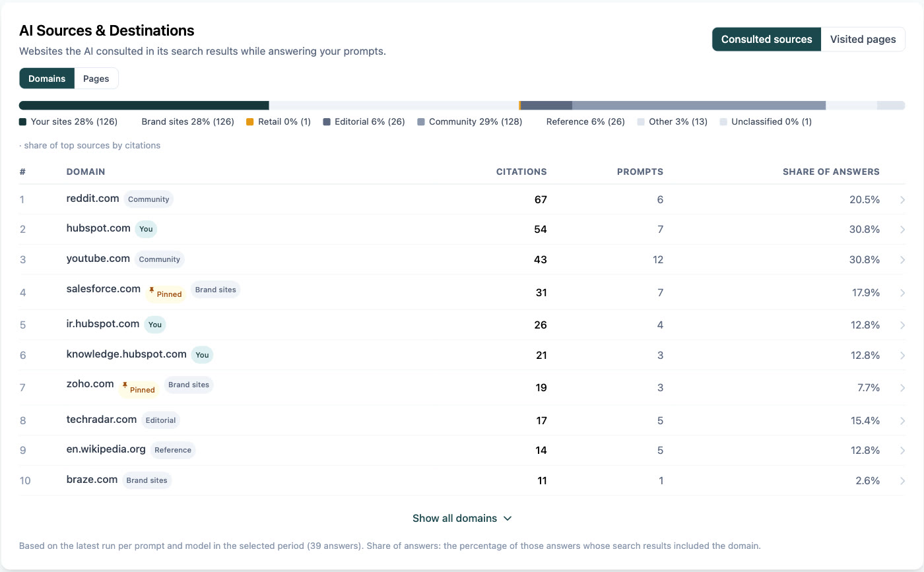Click the Pinned badge on zoho.com
The image size is (924, 572).
click(x=139, y=389)
